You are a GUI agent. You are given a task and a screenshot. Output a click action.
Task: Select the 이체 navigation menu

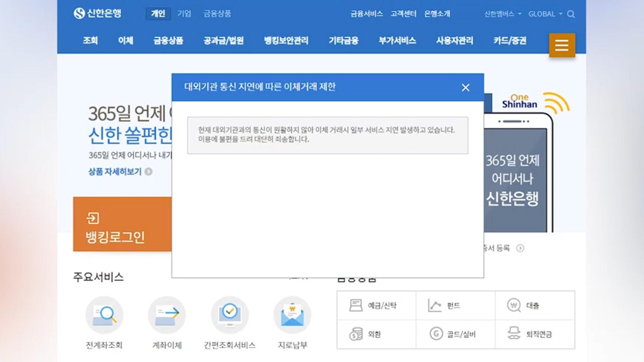(126, 41)
